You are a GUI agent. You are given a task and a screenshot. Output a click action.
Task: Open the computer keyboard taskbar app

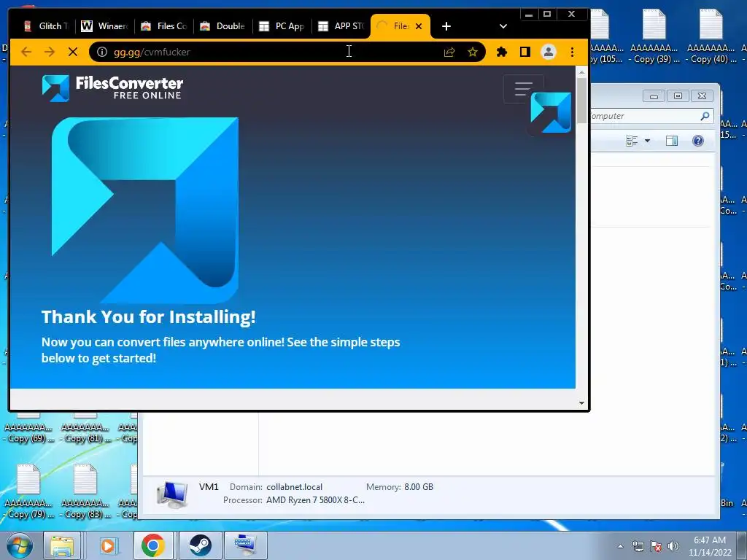point(245,545)
